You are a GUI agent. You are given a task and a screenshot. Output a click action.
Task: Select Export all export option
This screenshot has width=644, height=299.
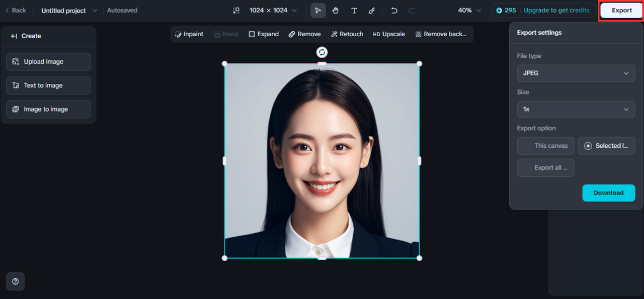click(x=545, y=168)
